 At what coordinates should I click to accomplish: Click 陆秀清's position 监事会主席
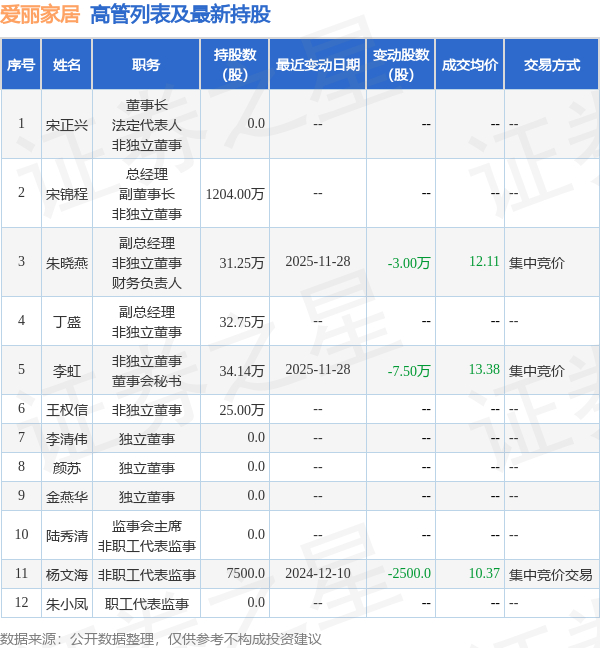[x=147, y=526]
